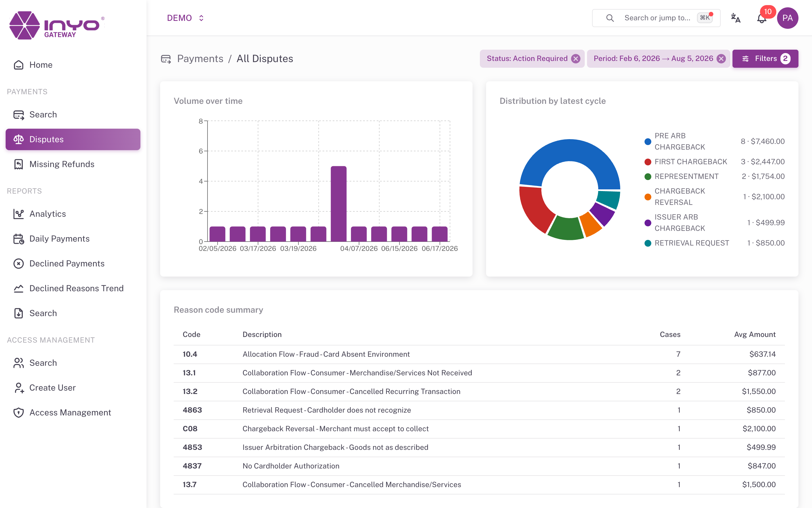Select reason code 10.4 row
This screenshot has height=508, width=812.
point(479,354)
